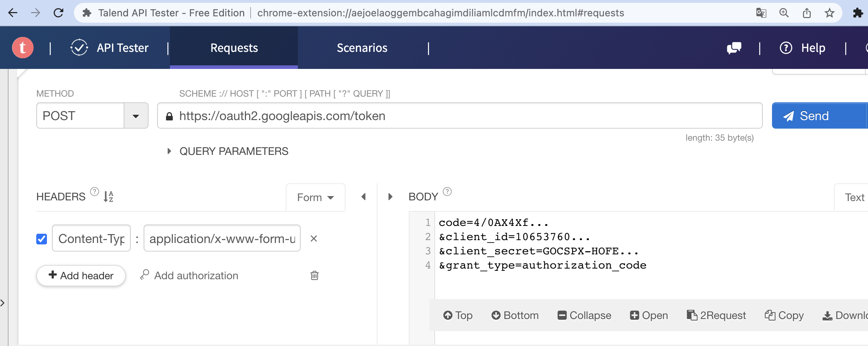Sort headers alphabetically with the A-Z icon
This screenshot has width=868, height=346.
click(x=108, y=196)
